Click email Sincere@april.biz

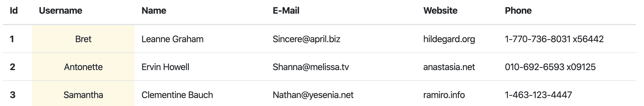[306, 39]
